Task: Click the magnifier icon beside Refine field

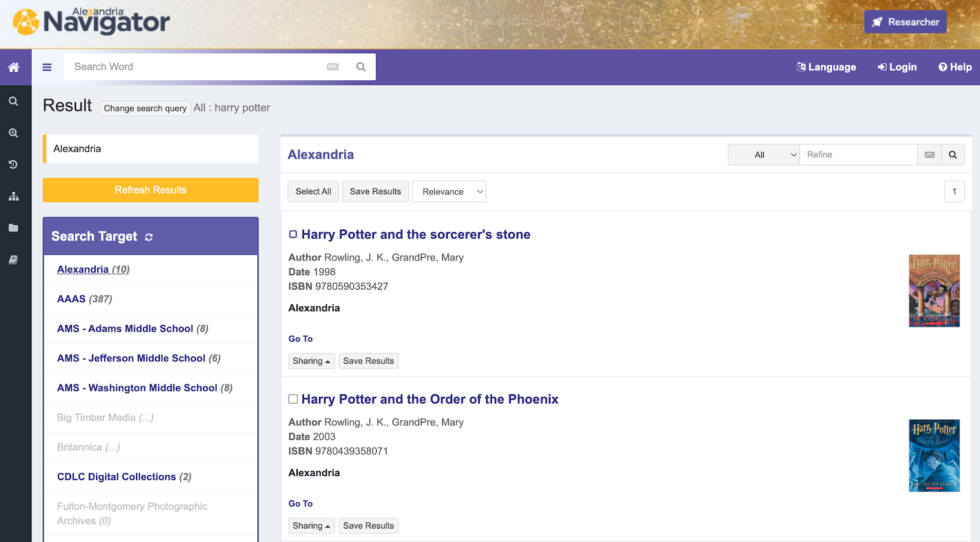Action: pos(952,155)
